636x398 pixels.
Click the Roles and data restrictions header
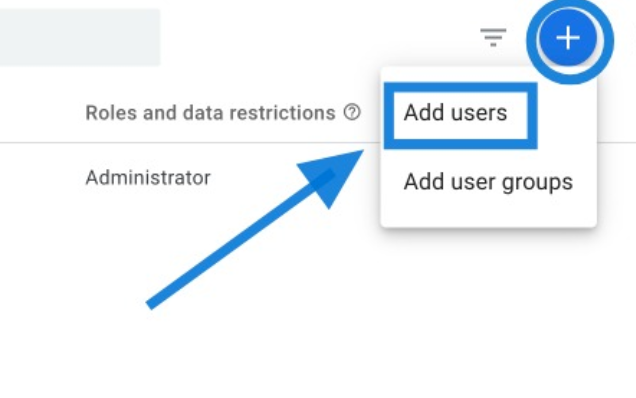211,113
